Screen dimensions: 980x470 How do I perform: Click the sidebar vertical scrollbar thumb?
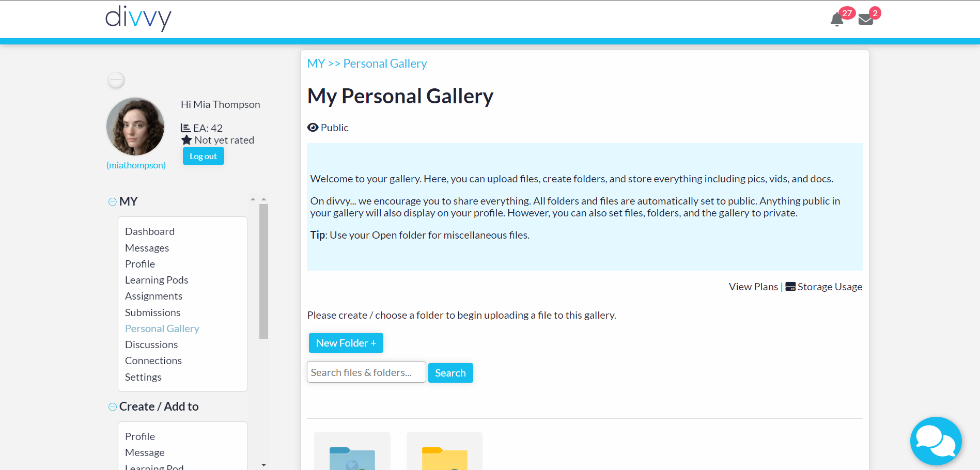(263, 271)
